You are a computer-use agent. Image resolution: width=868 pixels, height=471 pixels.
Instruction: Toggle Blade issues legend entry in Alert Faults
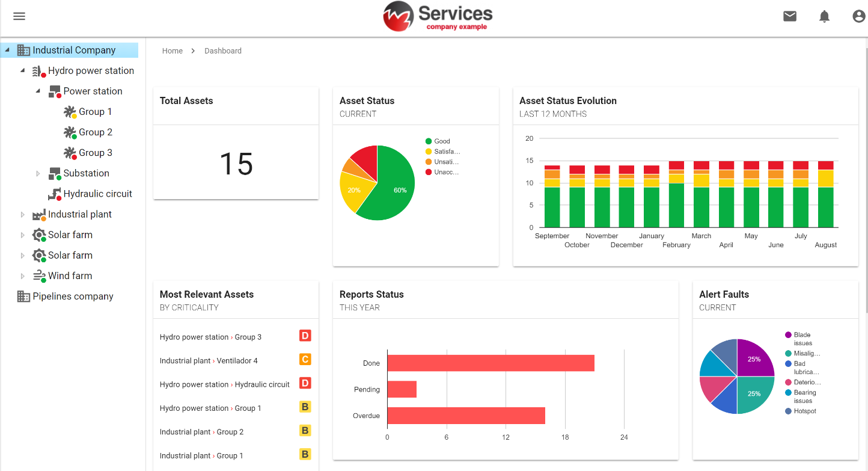(x=802, y=339)
